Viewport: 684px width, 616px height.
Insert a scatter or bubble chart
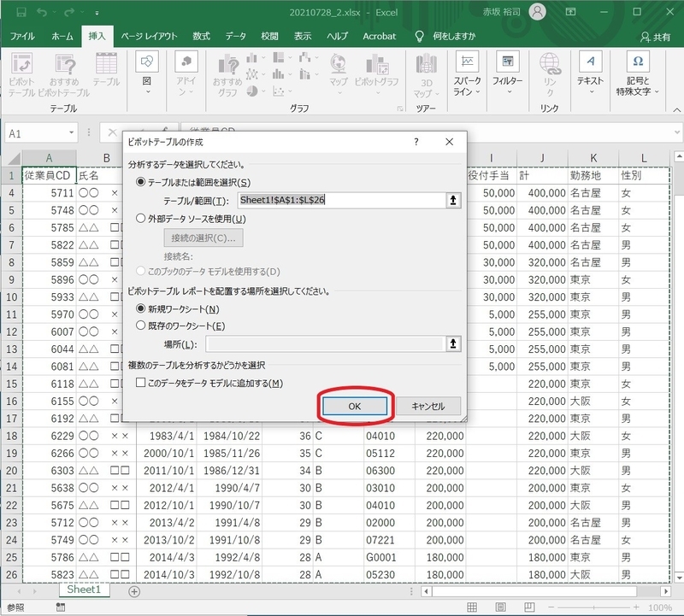[281, 91]
